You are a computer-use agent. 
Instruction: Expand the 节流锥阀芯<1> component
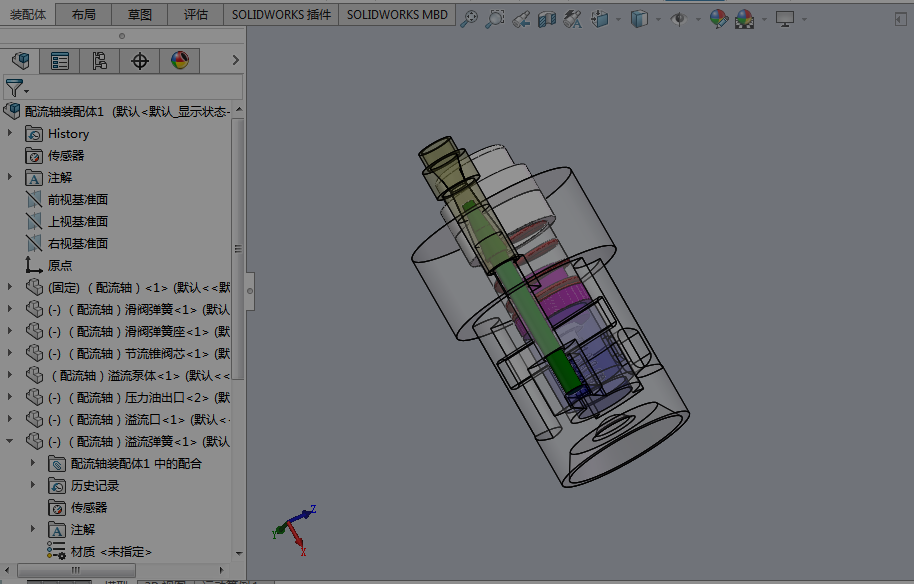coord(9,353)
